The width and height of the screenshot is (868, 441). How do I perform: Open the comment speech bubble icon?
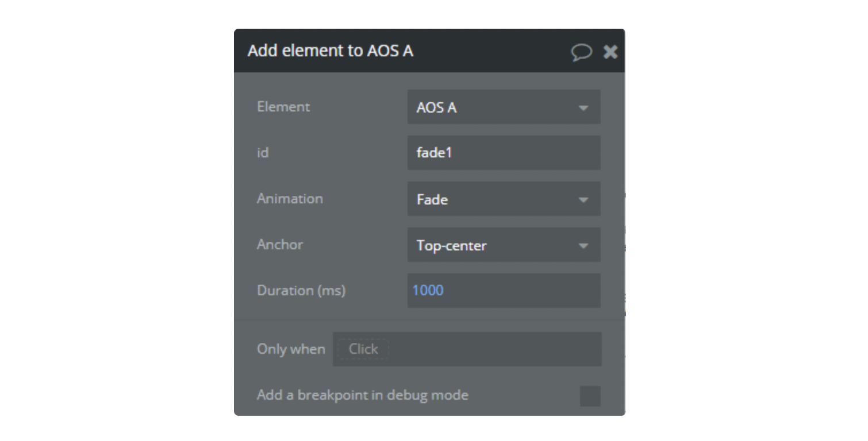click(581, 52)
